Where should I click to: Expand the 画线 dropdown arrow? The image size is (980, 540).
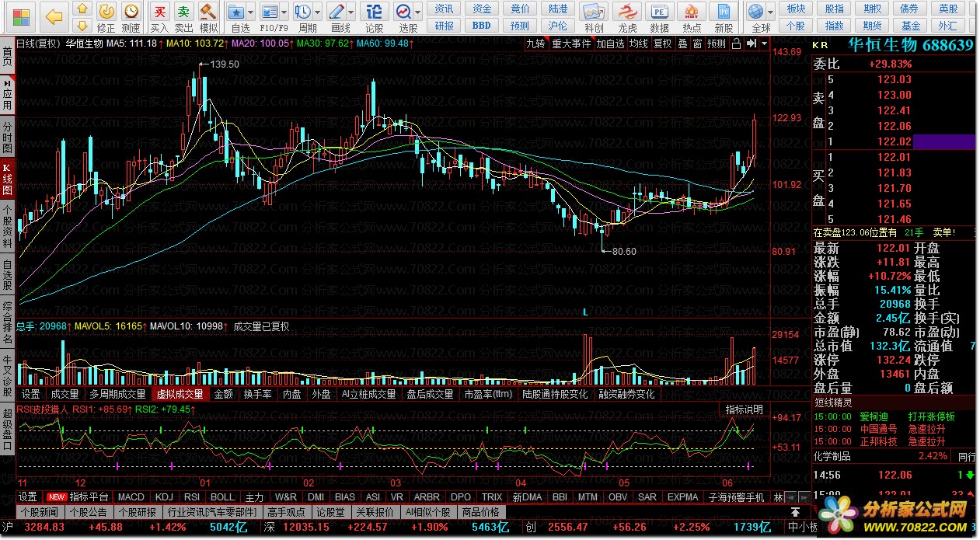point(350,12)
